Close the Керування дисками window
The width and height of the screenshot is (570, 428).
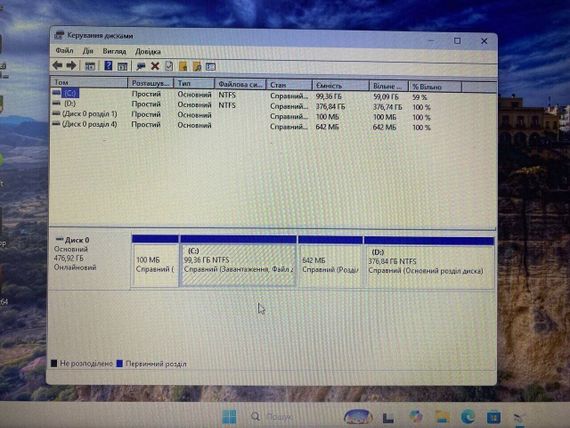tap(484, 41)
